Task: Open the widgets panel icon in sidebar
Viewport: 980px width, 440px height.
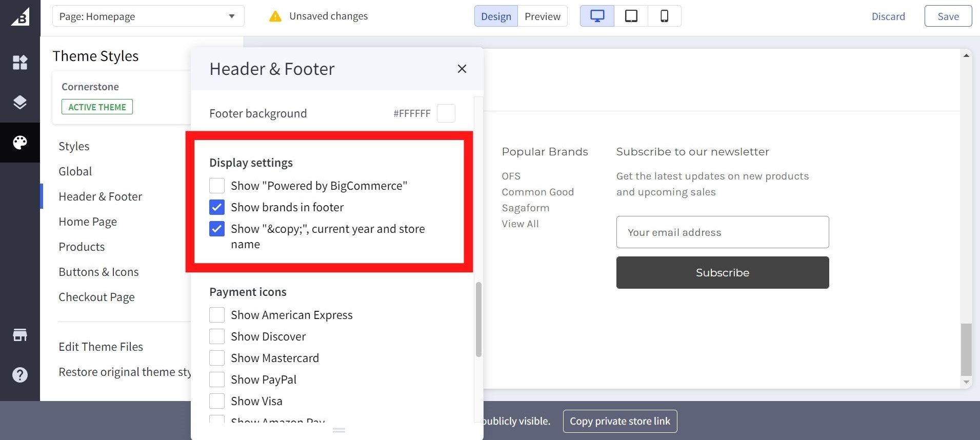Action: 20,63
